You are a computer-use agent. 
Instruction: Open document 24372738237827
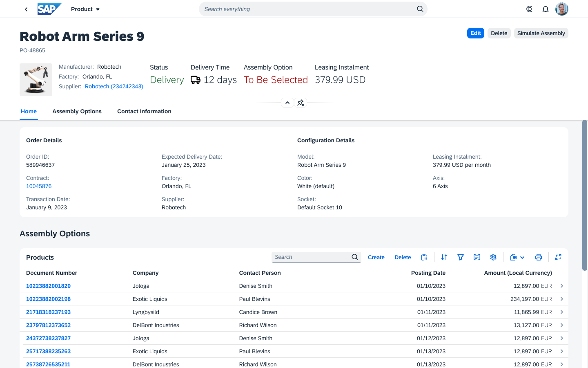tap(48, 338)
